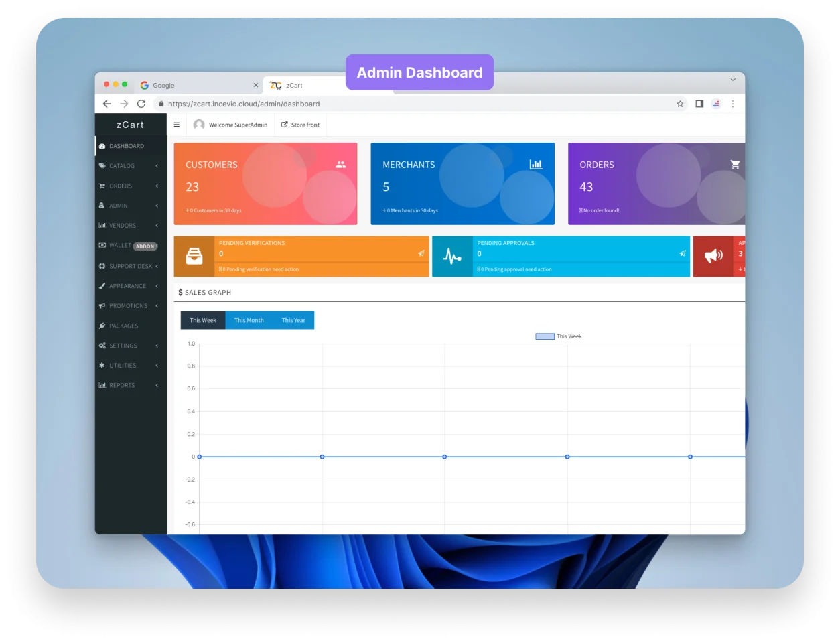Click the browser forward arrow
This screenshot has width=840, height=643.
124,104
